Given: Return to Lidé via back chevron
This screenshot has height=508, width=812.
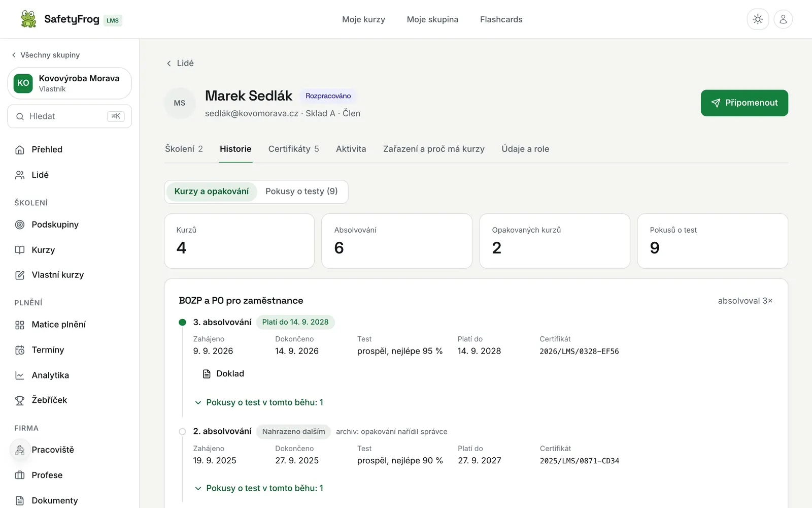Looking at the screenshot, I should click(180, 63).
